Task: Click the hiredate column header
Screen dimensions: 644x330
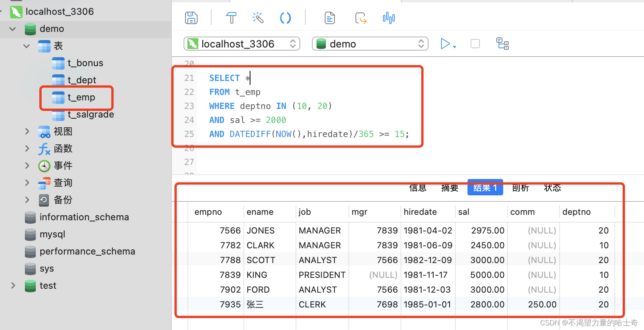Action: pos(420,212)
